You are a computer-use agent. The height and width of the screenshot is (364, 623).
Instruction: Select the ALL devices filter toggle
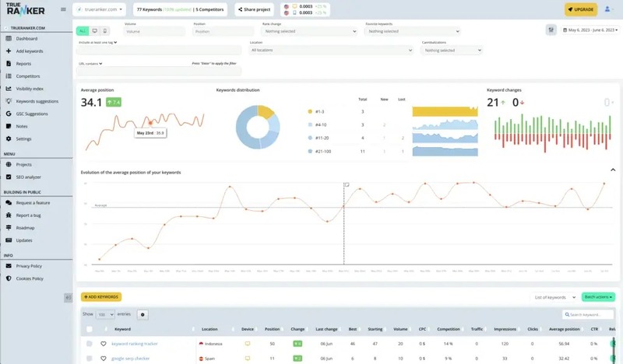(83, 31)
